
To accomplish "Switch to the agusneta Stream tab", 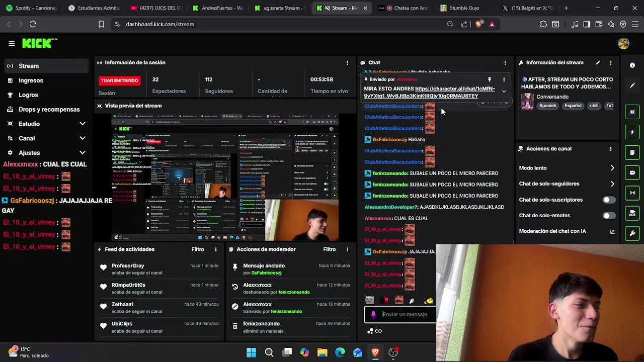I will click(x=280, y=8).
